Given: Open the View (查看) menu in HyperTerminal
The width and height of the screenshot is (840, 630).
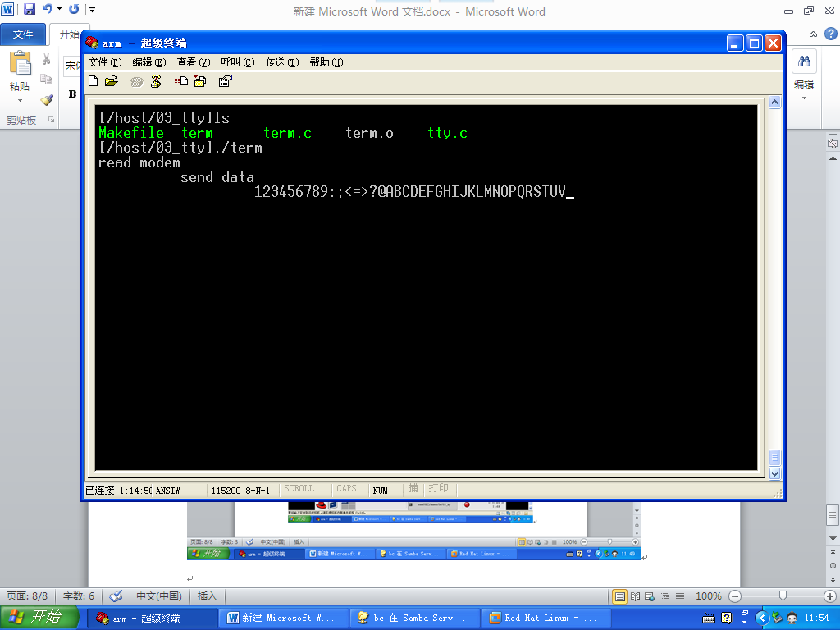Looking at the screenshot, I should (x=194, y=62).
